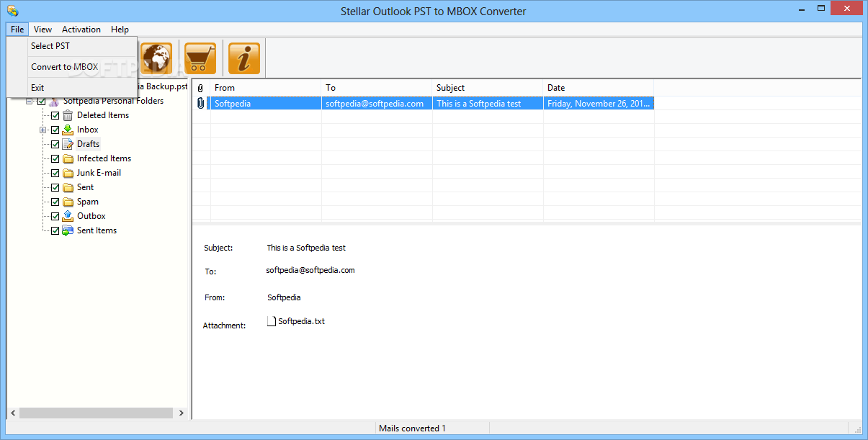Click the folder tree horizontal scrollbar thumb
Screen dimensions: 868x440
pyautogui.click(x=96, y=413)
